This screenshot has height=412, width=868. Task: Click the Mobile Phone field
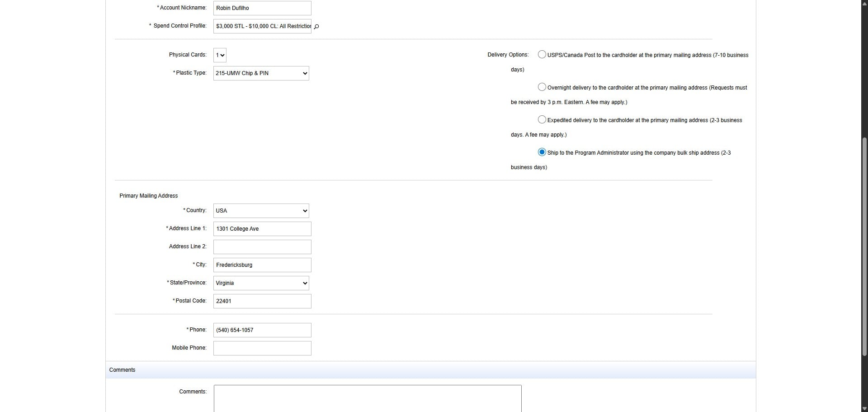[262, 348]
